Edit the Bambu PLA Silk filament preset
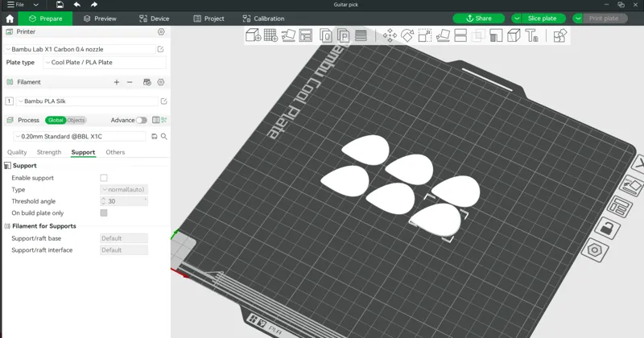This screenshot has height=338, width=644. click(x=164, y=101)
